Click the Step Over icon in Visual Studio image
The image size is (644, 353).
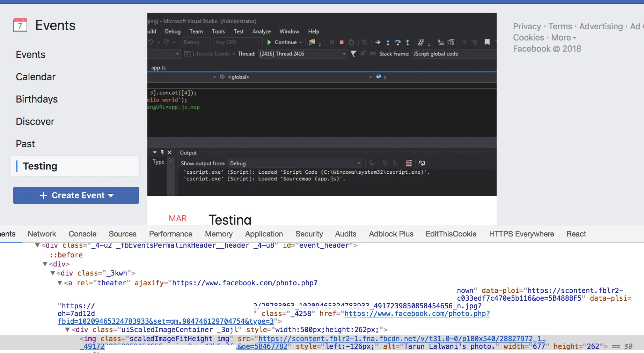[397, 42]
